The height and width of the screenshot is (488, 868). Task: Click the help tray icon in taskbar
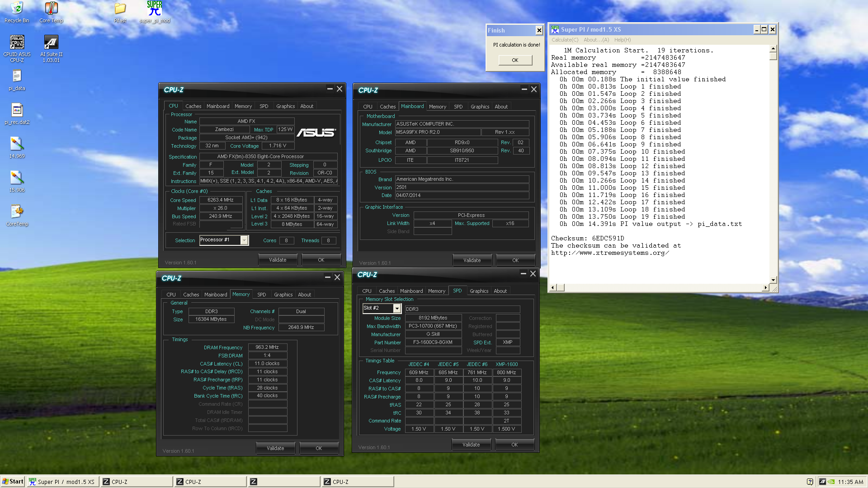810,482
